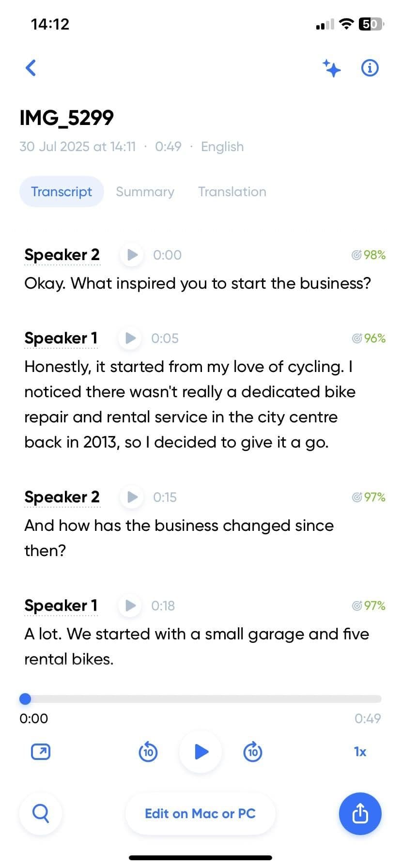401x868 pixels.
Task: Play Speaker 1 segment at 0:05
Action: 130,338
